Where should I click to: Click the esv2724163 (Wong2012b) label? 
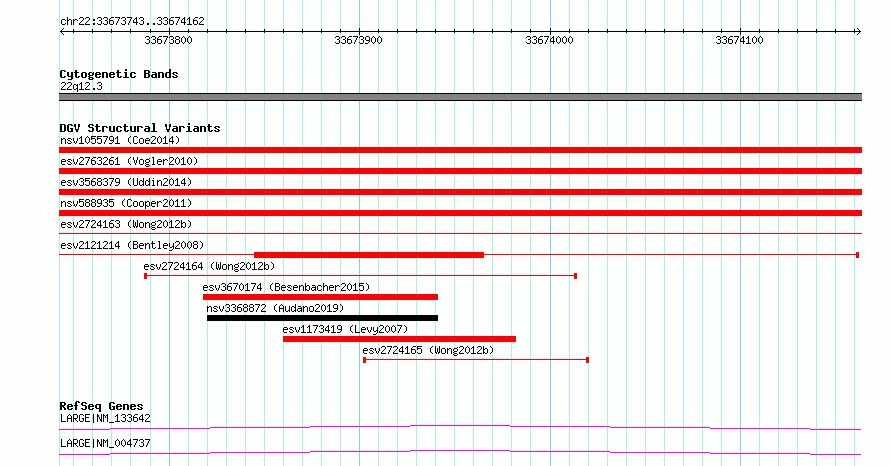(126, 224)
